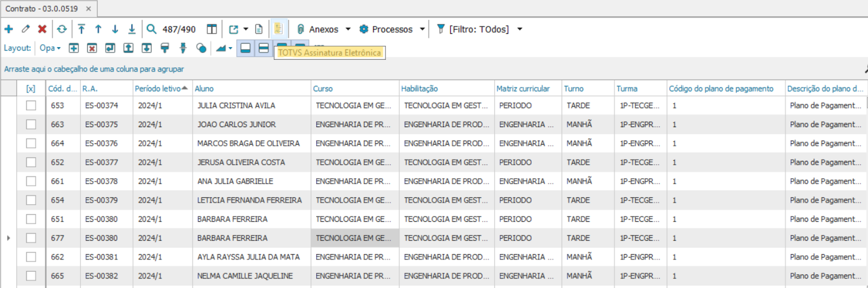868x288 pixels.
Task: Click the layout download icon
Action: coord(146,48)
